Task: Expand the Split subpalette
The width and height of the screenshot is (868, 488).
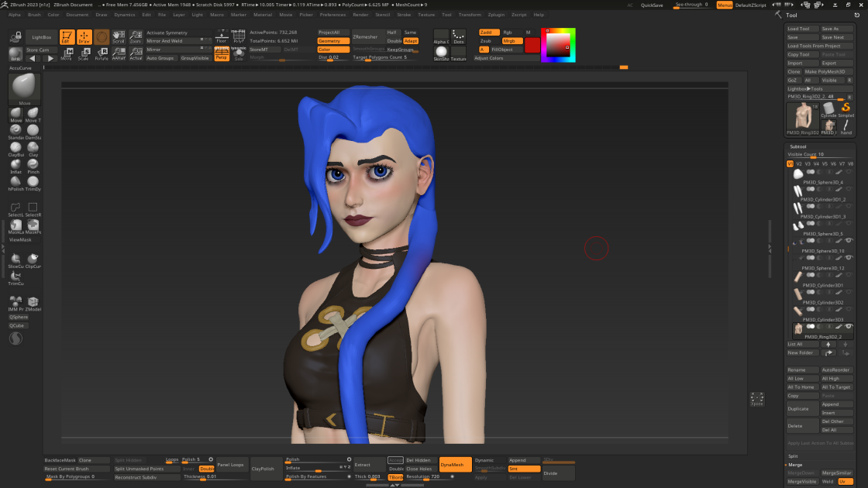Action: (794, 456)
